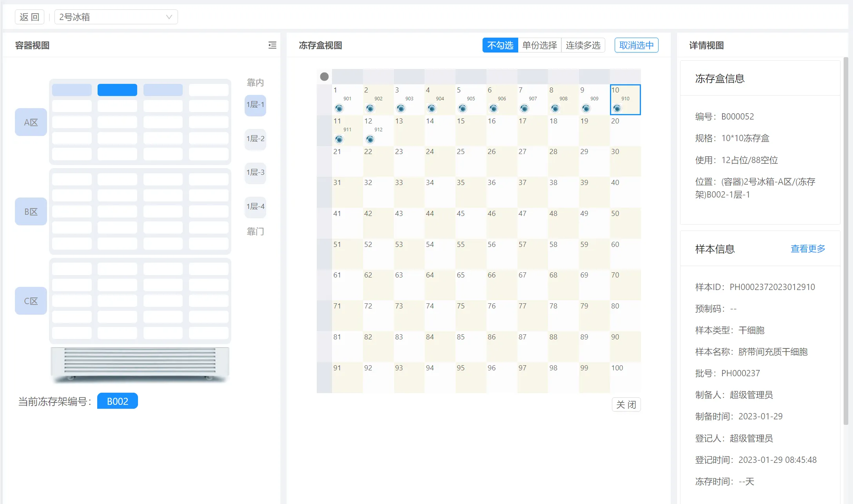Open the 查看更多 link

tap(808, 249)
